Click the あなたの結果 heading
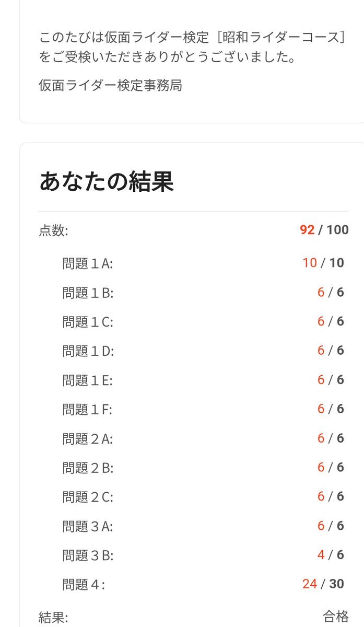The width and height of the screenshot is (364, 627). (x=106, y=181)
